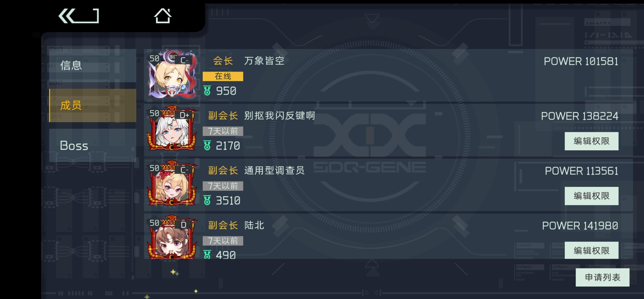Select the POWER 141980 value
The width and height of the screenshot is (644, 299).
[x=580, y=226]
